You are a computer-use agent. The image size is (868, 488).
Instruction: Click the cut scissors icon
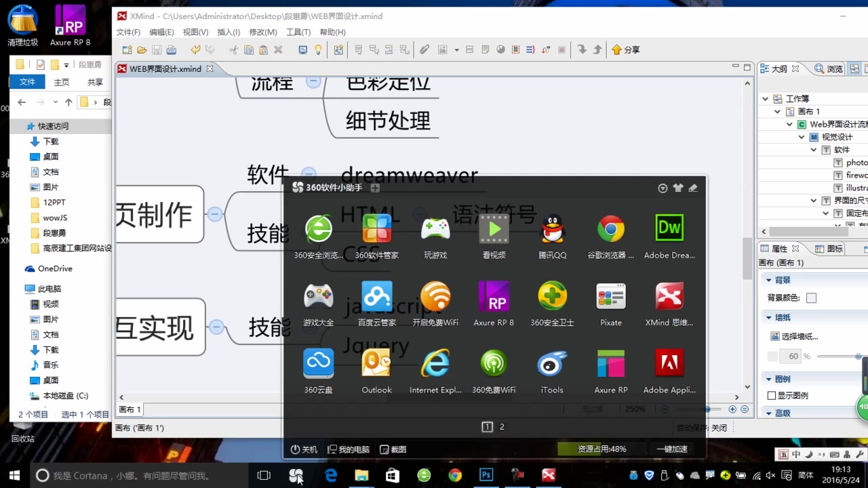click(x=234, y=49)
